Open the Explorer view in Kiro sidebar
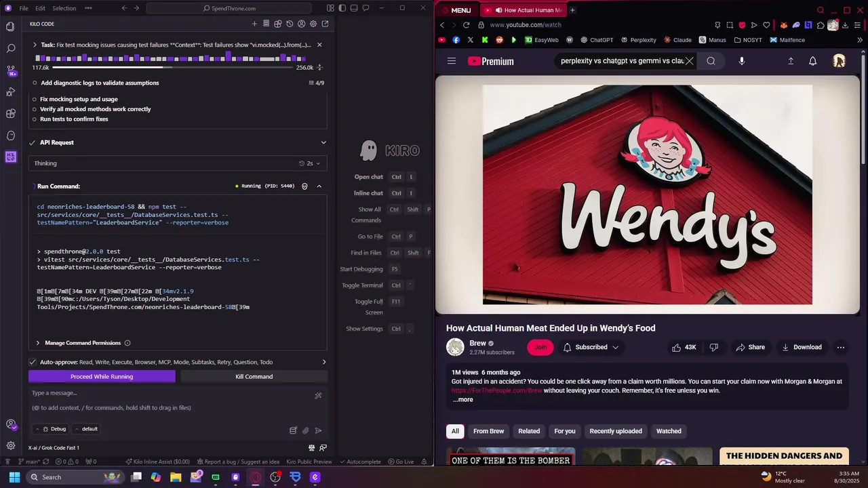This screenshot has height=488, width=868. (10, 26)
